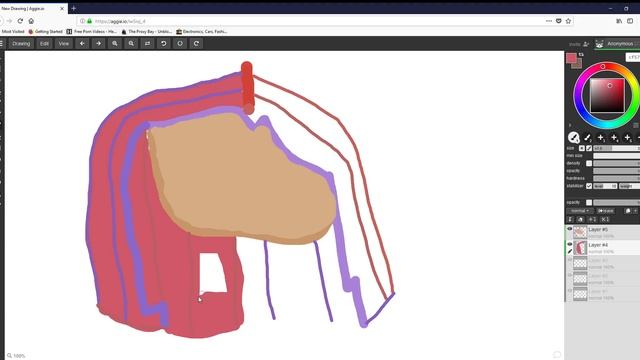Click the zoom out magnifier button

tap(131, 43)
